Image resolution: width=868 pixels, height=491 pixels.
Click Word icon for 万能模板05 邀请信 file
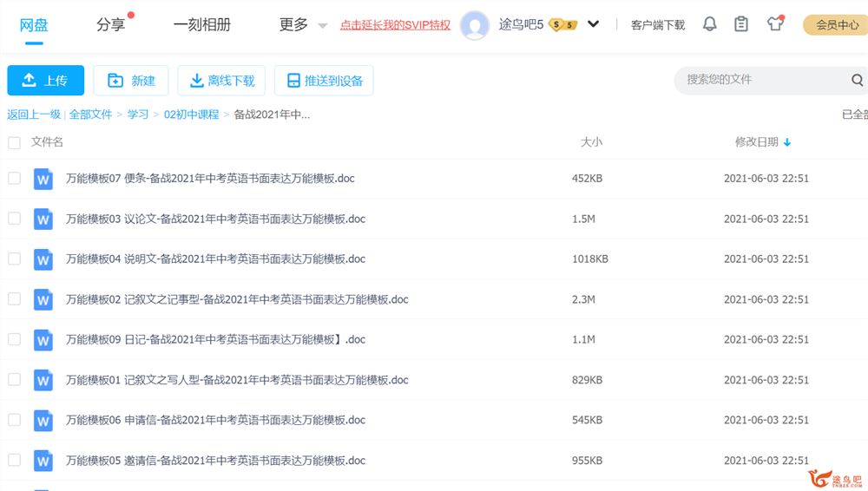coord(43,461)
